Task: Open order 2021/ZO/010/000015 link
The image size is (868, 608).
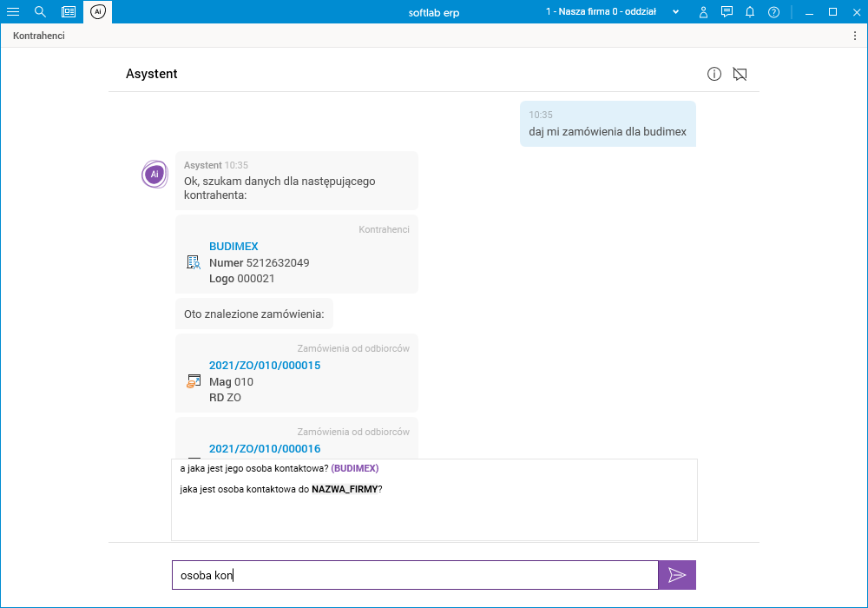Action: pyautogui.click(x=265, y=366)
